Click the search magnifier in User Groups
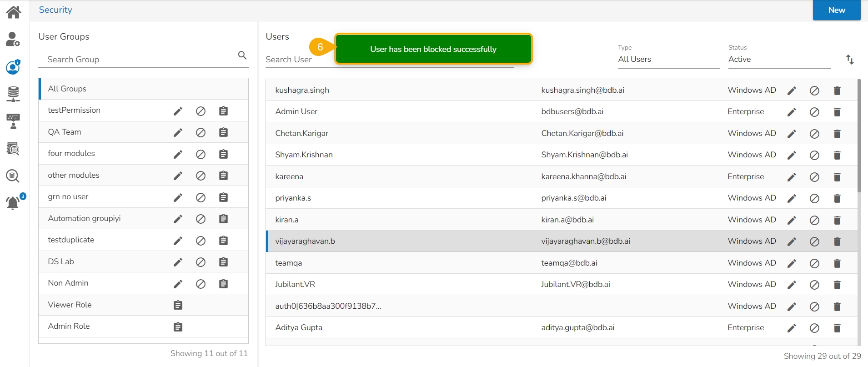This screenshot has width=868, height=367. click(x=242, y=55)
